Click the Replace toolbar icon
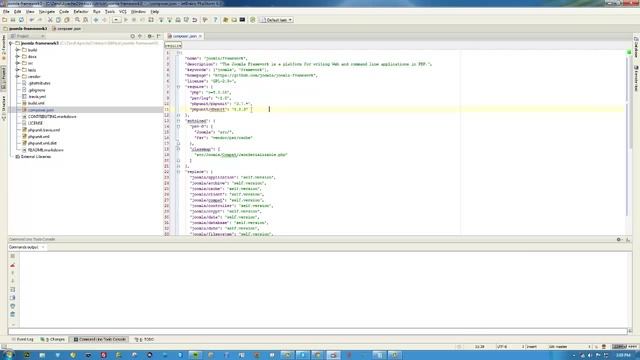The height and width of the screenshot is (360, 640). coord(86,20)
